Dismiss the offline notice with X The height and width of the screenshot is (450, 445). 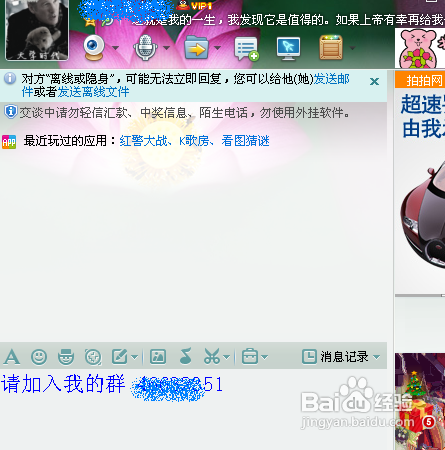[x=374, y=81]
